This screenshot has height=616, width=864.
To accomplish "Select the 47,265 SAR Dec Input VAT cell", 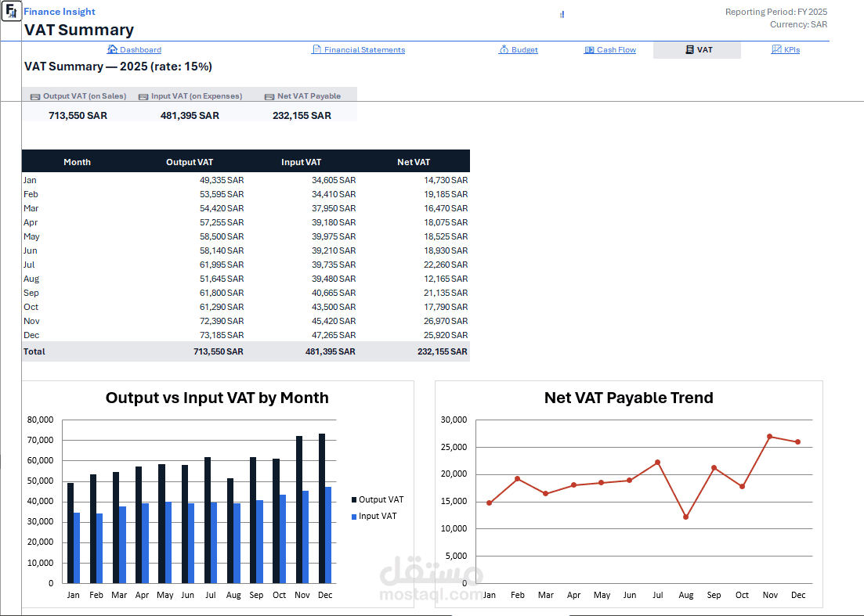I will point(334,335).
